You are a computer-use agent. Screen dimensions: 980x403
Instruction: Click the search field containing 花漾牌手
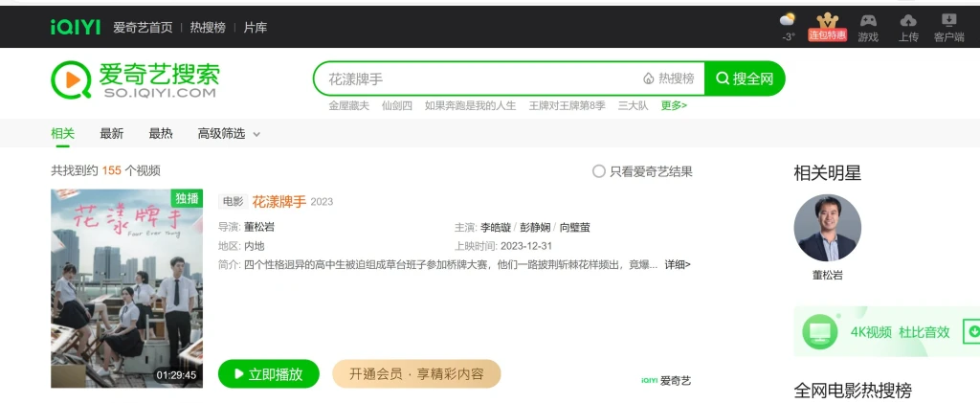pyautogui.click(x=479, y=78)
